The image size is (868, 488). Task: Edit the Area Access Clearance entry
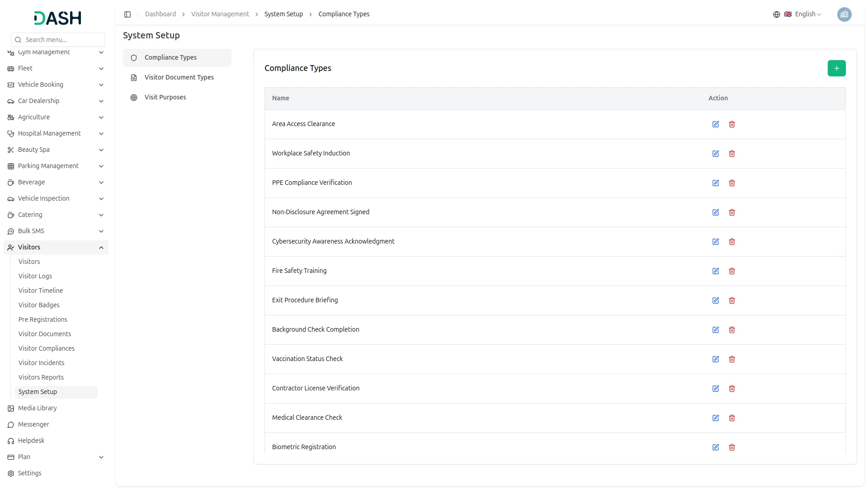[716, 124]
